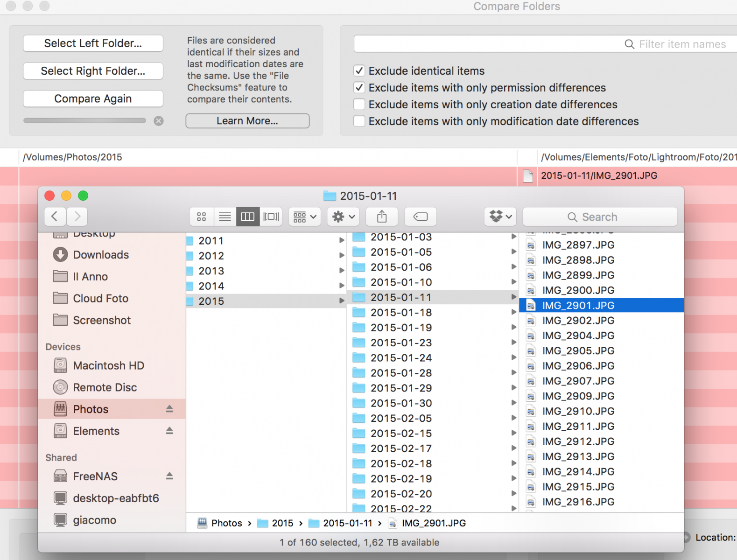This screenshot has width=737, height=560.
Task: Expand the 2012 folder arrow
Action: pos(342,256)
